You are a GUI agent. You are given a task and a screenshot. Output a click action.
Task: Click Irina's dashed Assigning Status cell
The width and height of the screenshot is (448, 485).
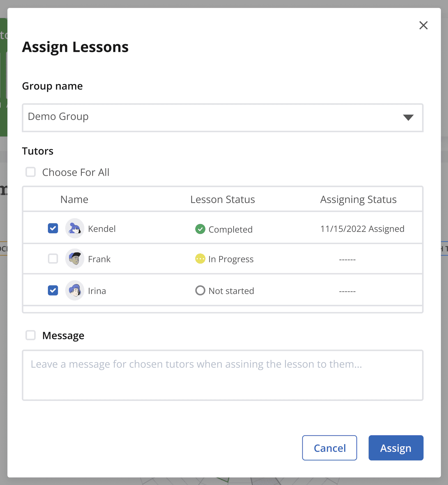[347, 291]
